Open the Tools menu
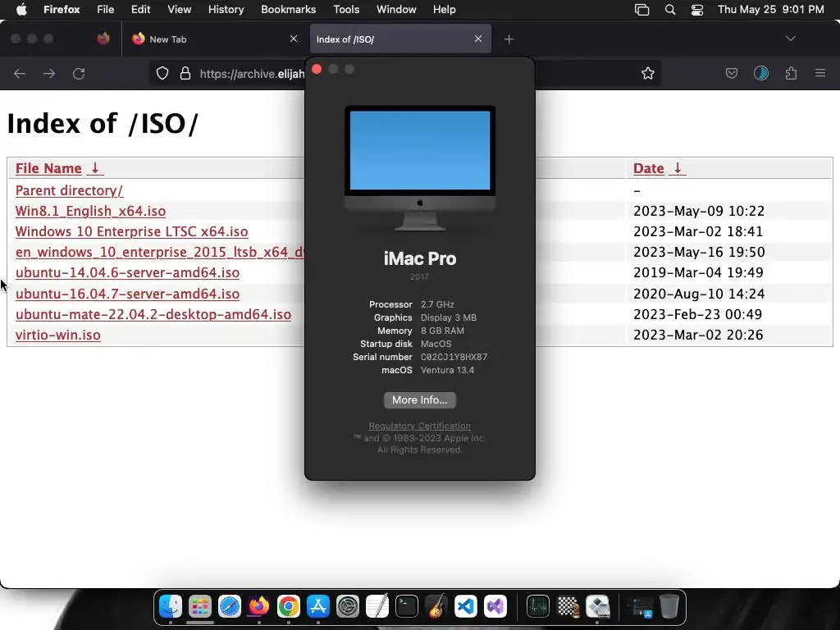 coord(346,10)
